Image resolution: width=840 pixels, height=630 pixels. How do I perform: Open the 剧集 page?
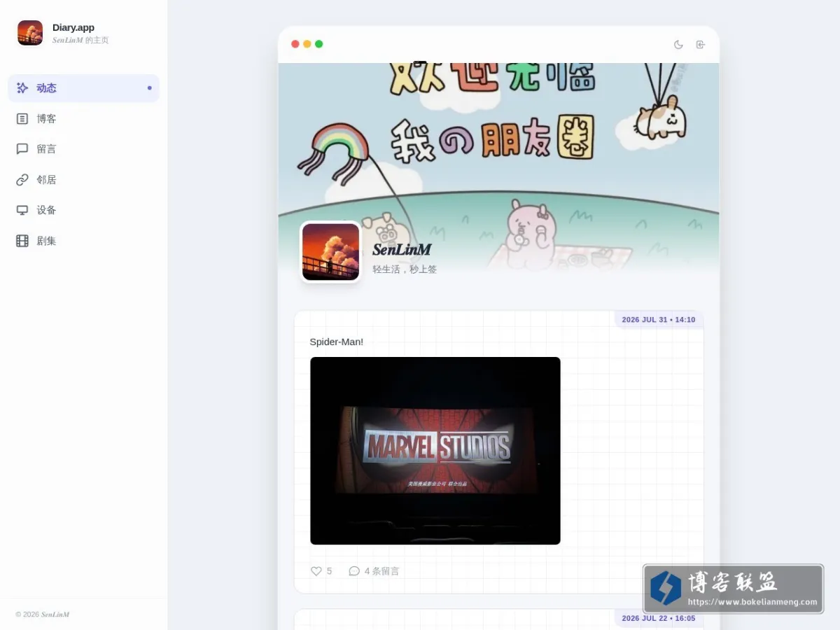[84, 241]
